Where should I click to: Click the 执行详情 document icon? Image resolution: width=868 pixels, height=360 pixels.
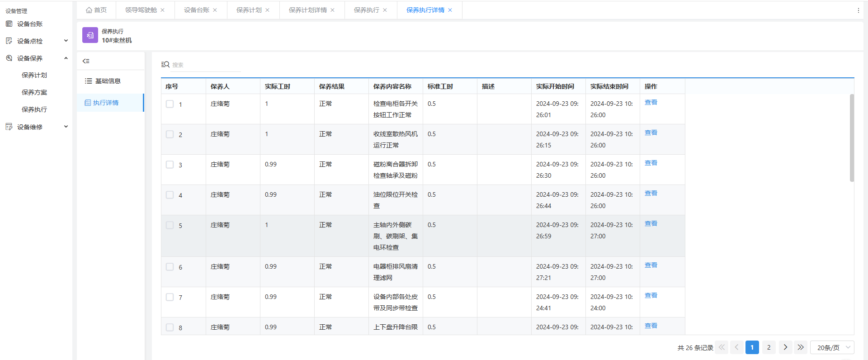click(x=88, y=103)
